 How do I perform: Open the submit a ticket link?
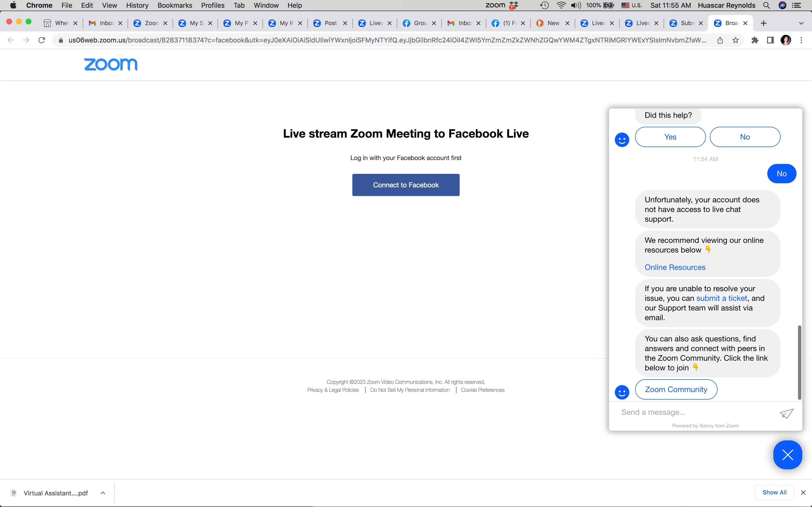721,298
